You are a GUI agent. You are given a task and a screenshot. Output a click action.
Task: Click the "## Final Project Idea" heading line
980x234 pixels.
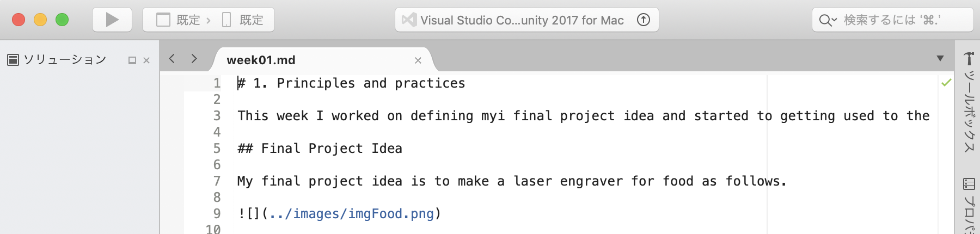click(320, 149)
